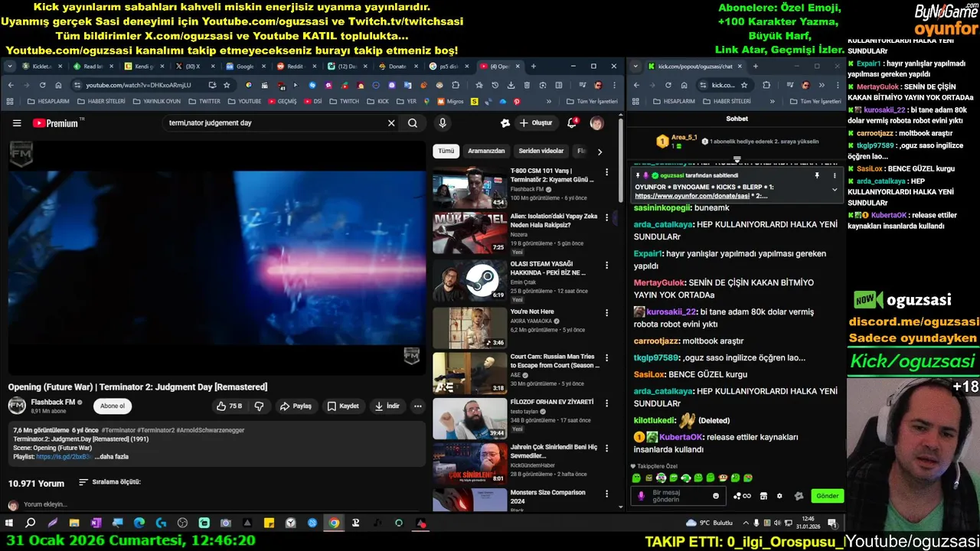Open more actions below the video
Viewport: 980px width, 551px height.
(x=417, y=406)
